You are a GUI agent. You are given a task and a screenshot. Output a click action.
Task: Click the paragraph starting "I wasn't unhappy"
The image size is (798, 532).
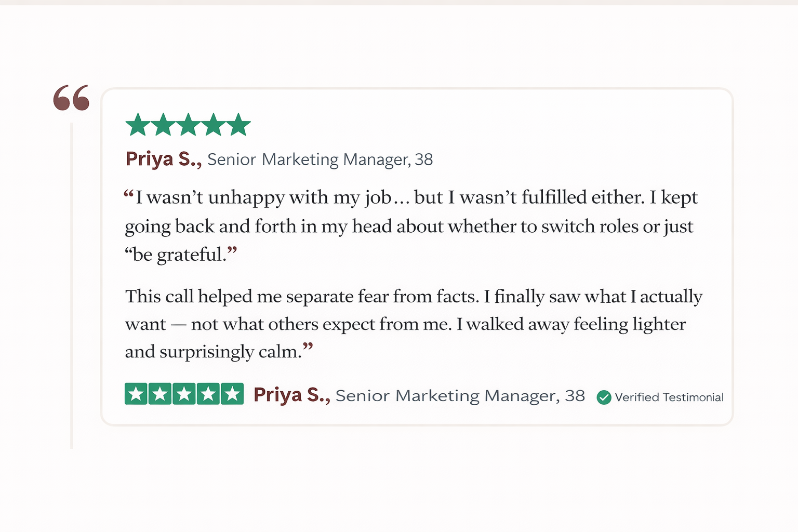pos(410,226)
